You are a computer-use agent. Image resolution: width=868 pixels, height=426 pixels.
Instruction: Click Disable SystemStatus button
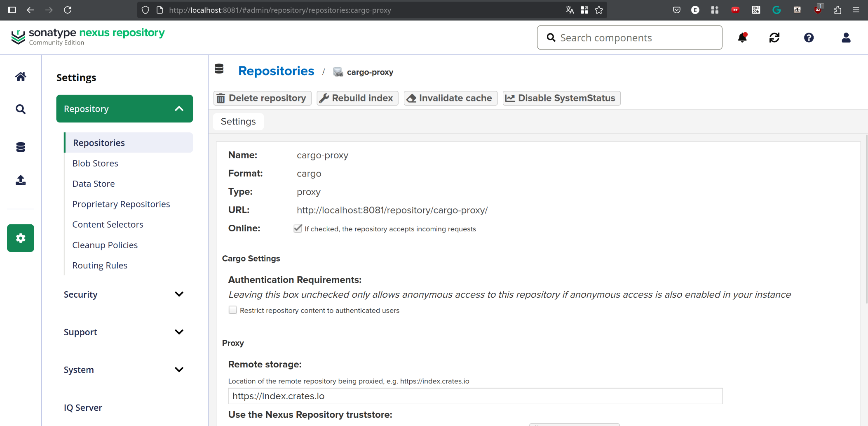(x=561, y=98)
